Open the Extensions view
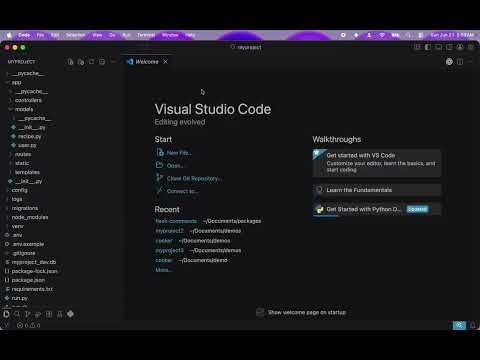 coord(49,314)
